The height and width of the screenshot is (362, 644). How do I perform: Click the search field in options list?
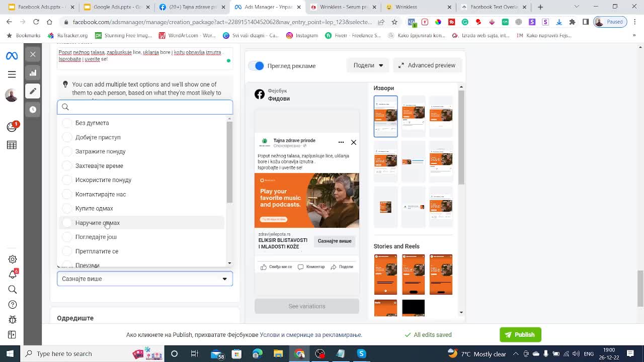145,107
